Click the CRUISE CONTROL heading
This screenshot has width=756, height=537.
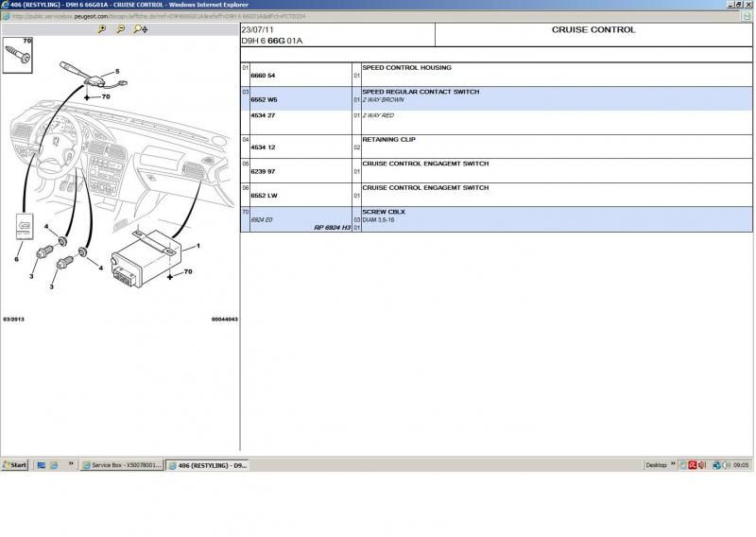click(593, 30)
